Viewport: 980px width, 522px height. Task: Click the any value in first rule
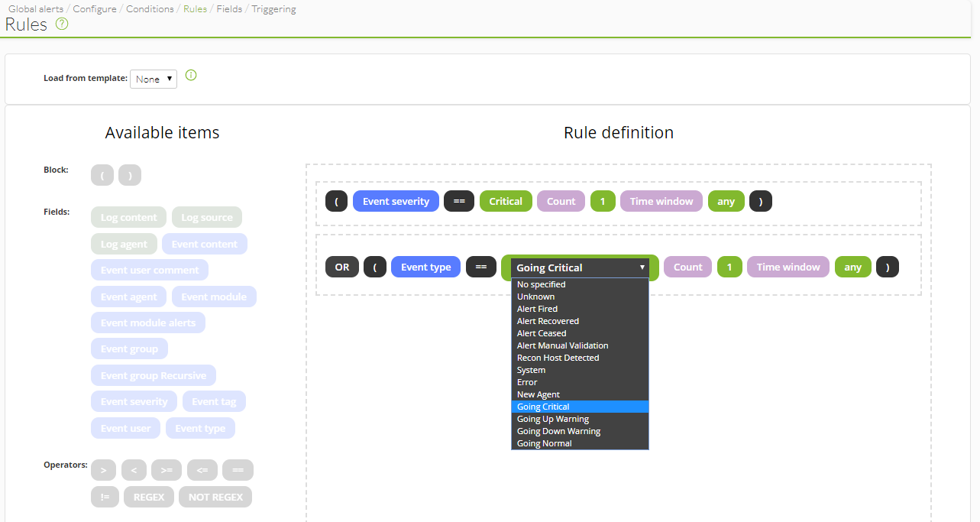click(726, 202)
